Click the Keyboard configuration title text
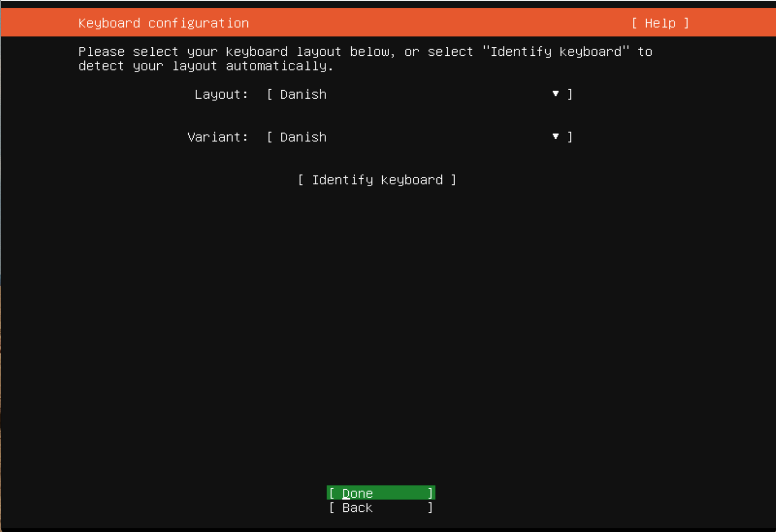The width and height of the screenshot is (776, 532). tap(163, 23)
